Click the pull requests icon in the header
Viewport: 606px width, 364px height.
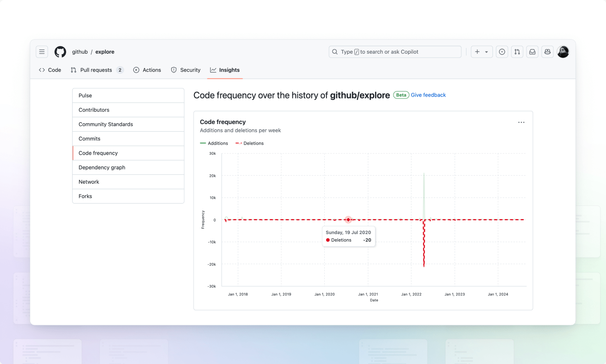click(x=517, y=52)
